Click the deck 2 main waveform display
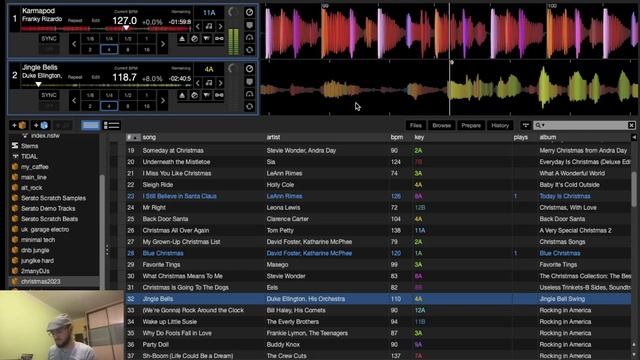Viewport: 640px width, 360px height. click(x=450, y=88)
